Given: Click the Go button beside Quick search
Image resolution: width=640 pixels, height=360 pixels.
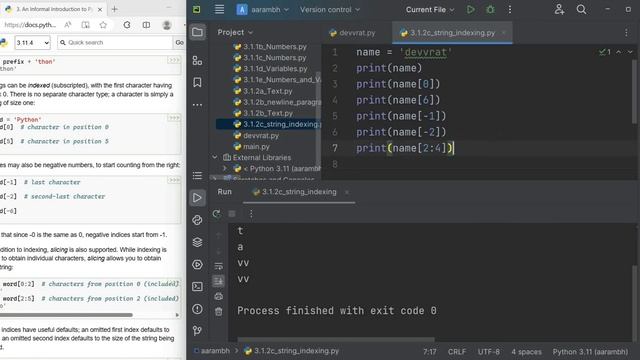Looking at the screenshot, I should [179, 42].
